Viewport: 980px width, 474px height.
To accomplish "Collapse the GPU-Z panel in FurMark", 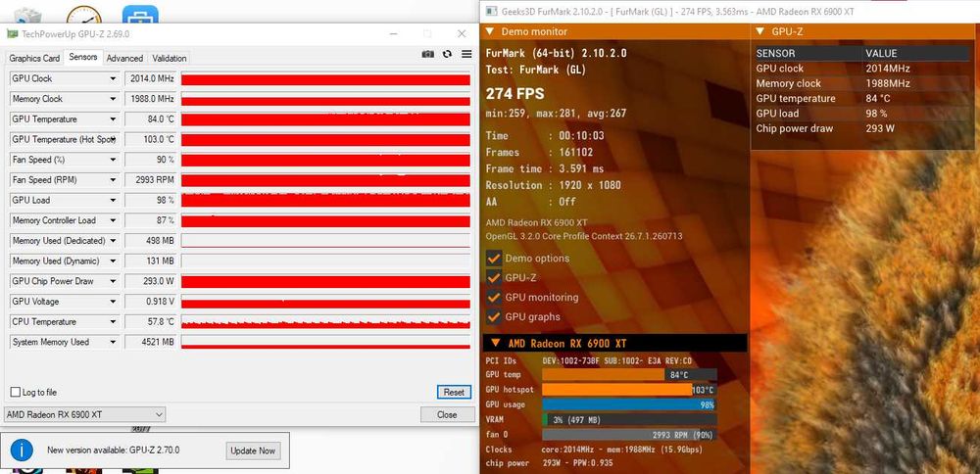I will click(x=760, y=31).
